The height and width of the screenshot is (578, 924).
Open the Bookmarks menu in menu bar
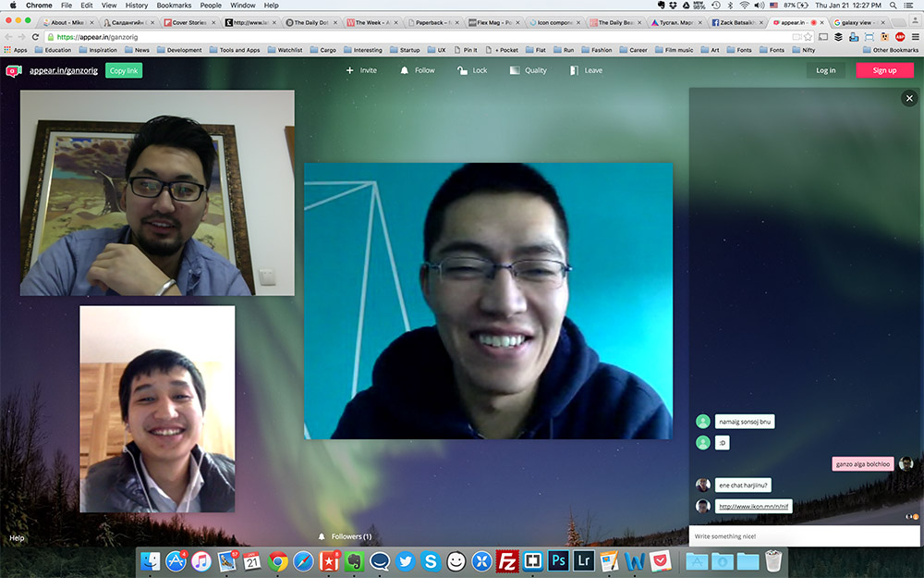174,6
